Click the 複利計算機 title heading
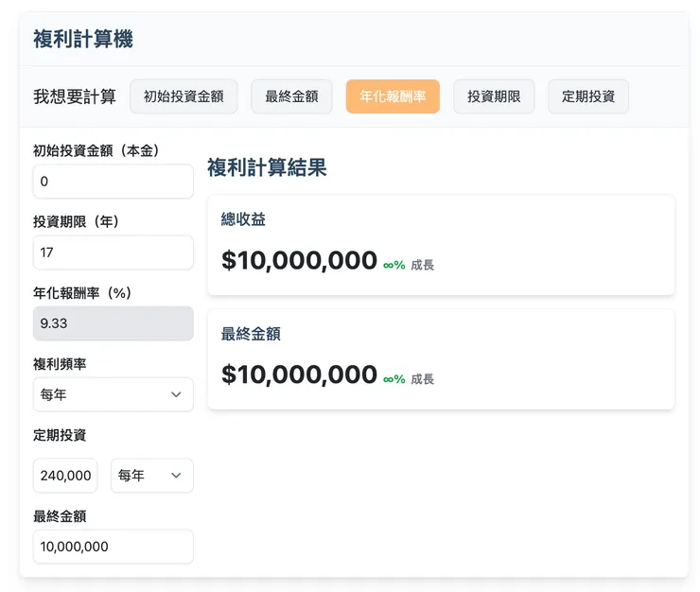 coord(83,39)
